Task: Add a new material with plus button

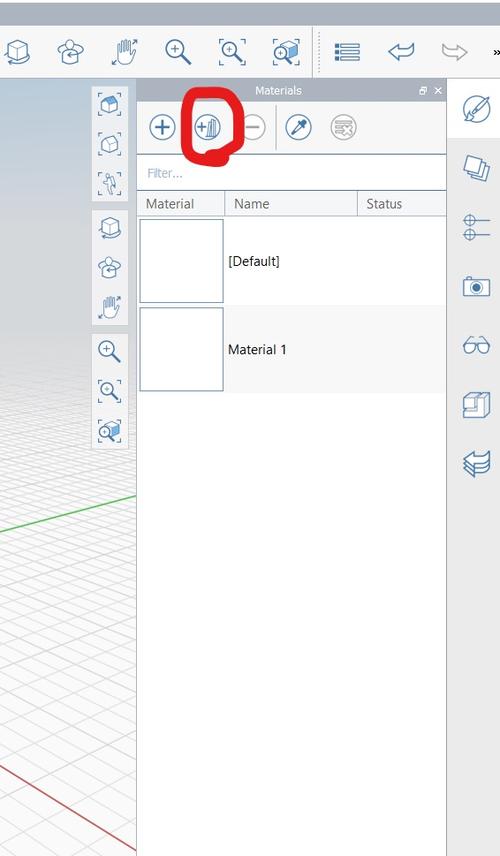Action: pyautogui.click(x=162, y=128)
